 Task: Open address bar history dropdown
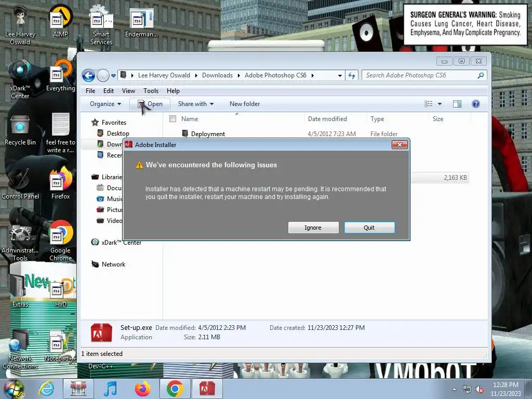pyautogui.click(x=340, y=76)
